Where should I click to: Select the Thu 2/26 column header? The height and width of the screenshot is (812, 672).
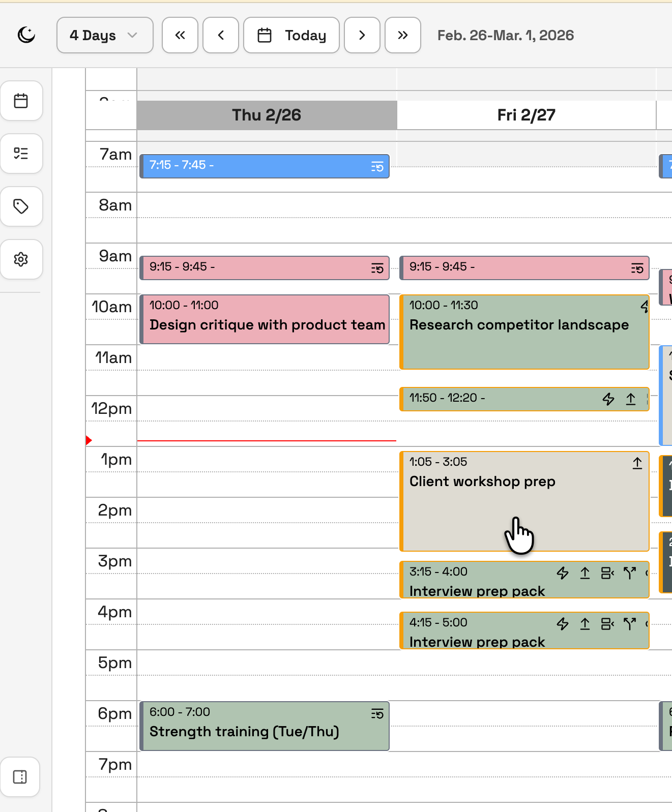click(267, 115)
